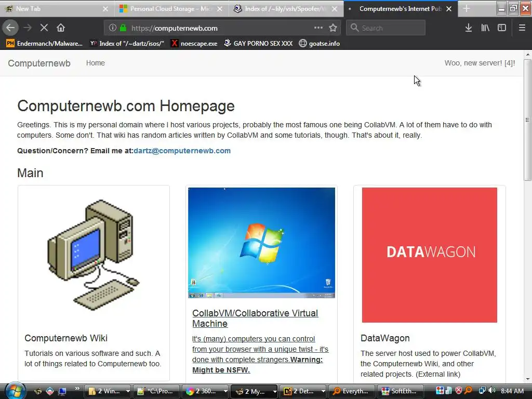Open the Everything search taskbar button
532x399 pixels.
[x=352, y=392]
